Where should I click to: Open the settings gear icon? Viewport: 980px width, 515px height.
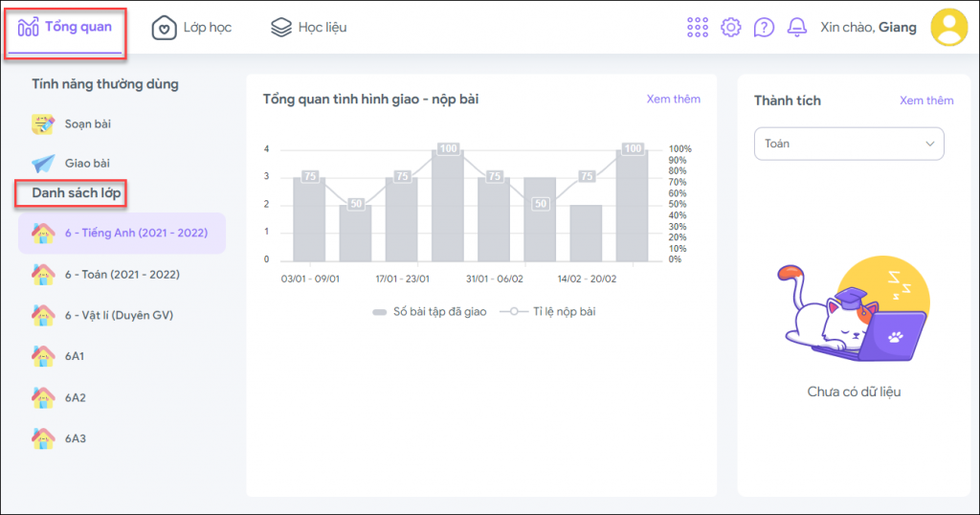(731, 27)
